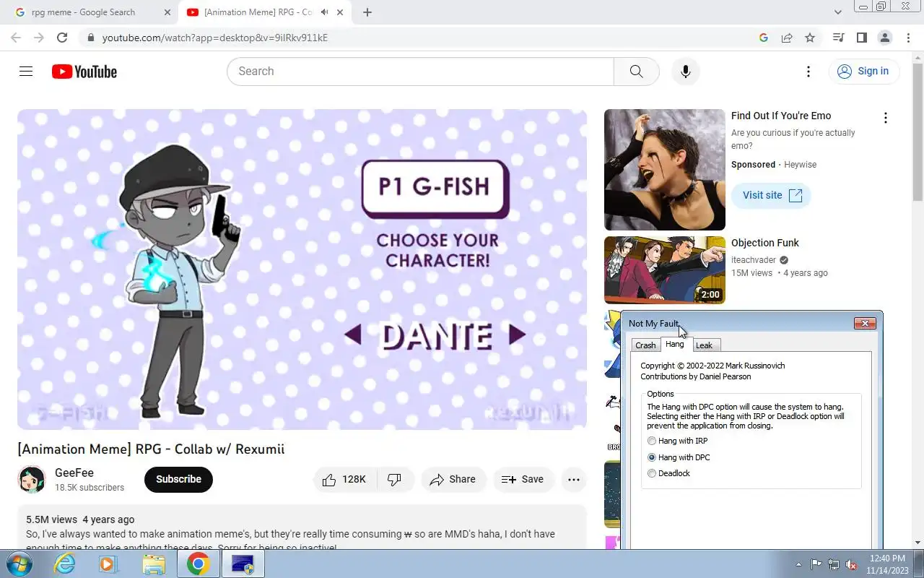Switch to rpg meme Google Search tab
Viewport: 924px width, 578px height.
[x=83, y=12]
